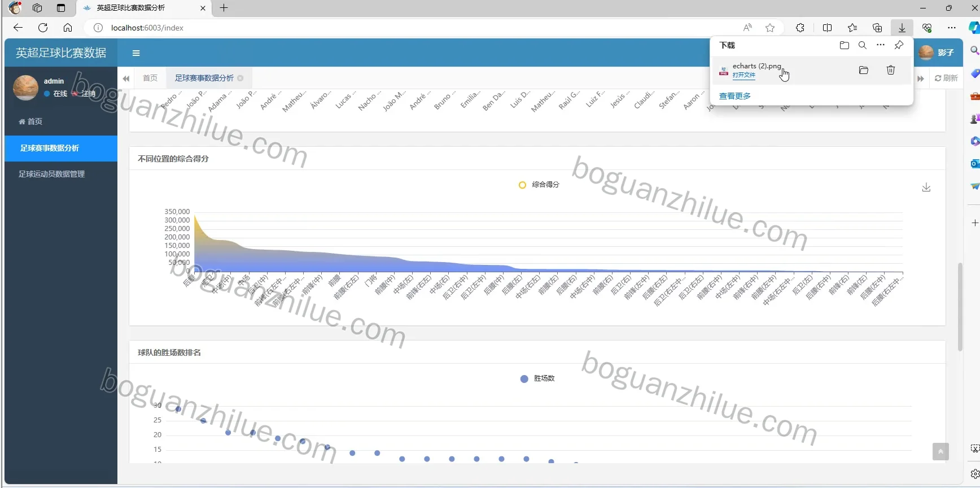This screenshot has width=980, height=488.
Task: Open 足球运动员数据管理 sidebar item
Action: point(61,174)
